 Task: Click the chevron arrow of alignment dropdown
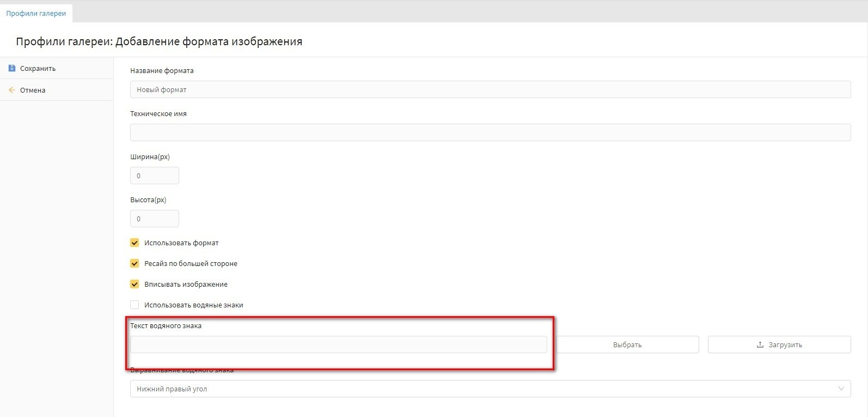841,389
